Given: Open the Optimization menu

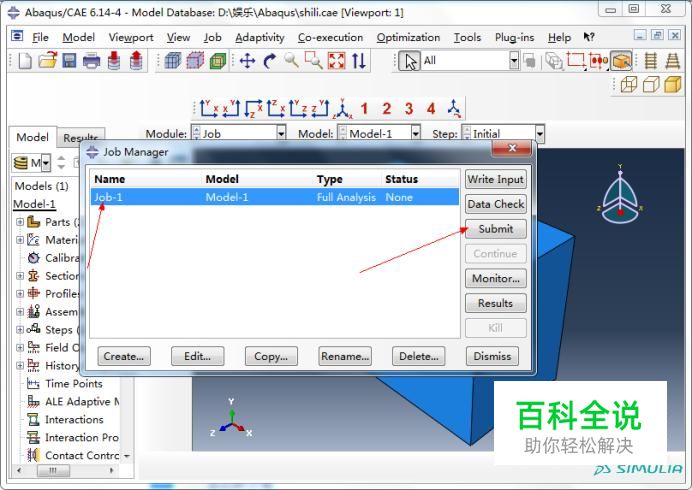Looking at the screenshot, I should 408,38.
